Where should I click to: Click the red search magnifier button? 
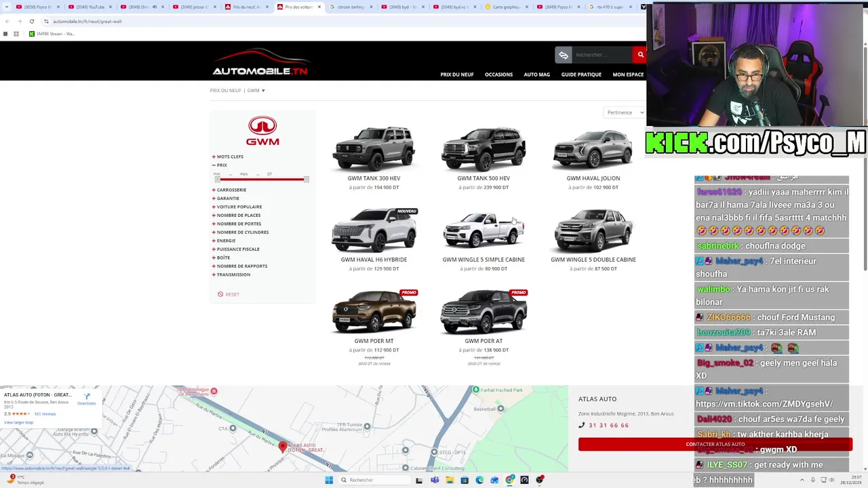click(x=640, y=55)
